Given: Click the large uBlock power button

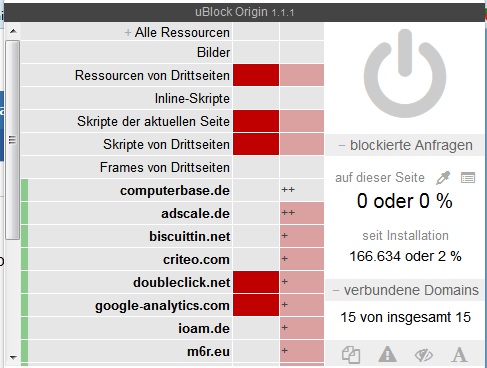Looking at the screenshot, I should [405, 73].
